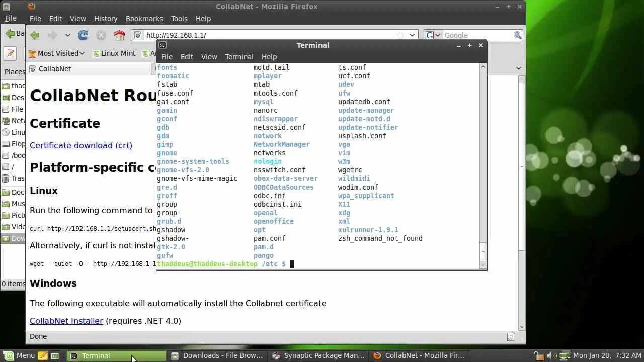Click the edit icon in the file browser toolbar
The width and height of the screenshot is (644, 362).
click(x=11, y=53)
